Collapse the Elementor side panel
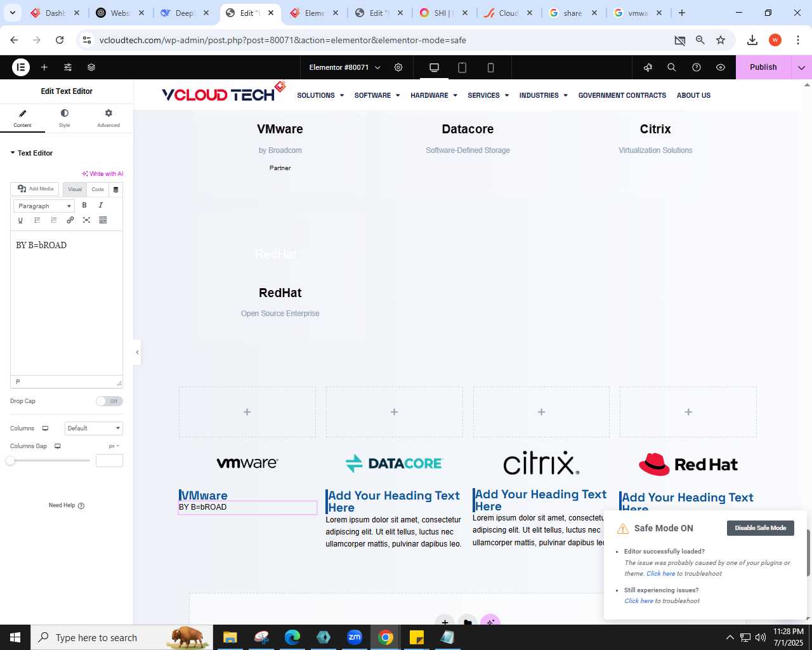This screenshot has height=650, width=812. coord(137,352)
